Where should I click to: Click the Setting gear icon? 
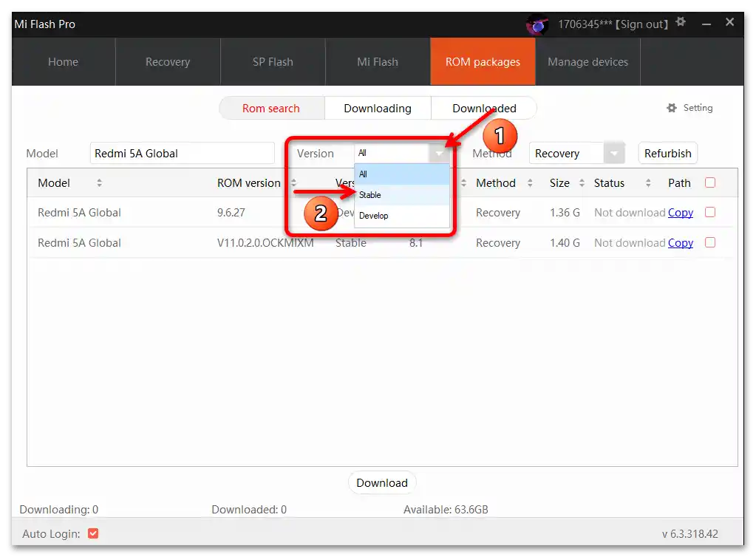click(x=671, y=108)
